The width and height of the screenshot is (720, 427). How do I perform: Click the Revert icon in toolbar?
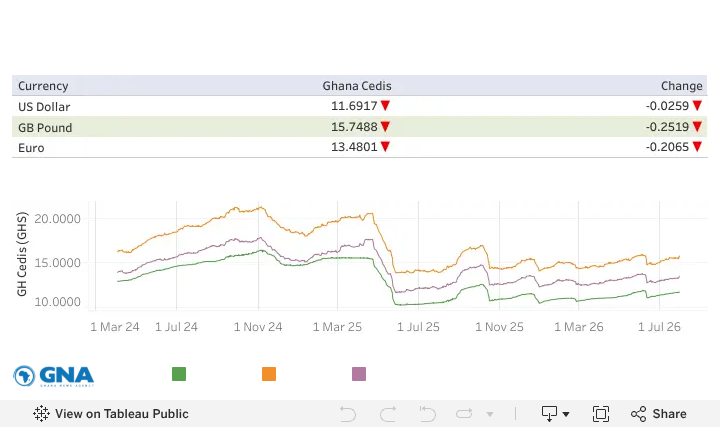[428, 414]
